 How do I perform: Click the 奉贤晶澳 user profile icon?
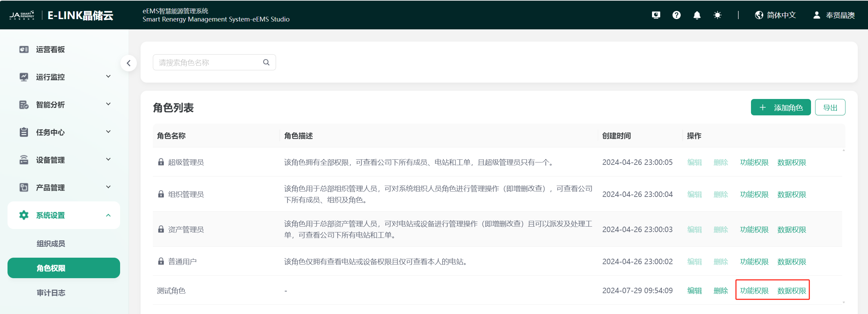coord(816,15)
